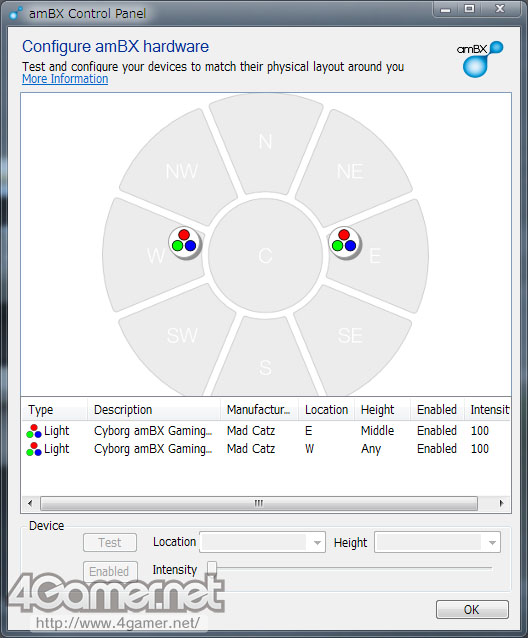
Task: Click the light icon in first table row
Action: click(34, 431)
